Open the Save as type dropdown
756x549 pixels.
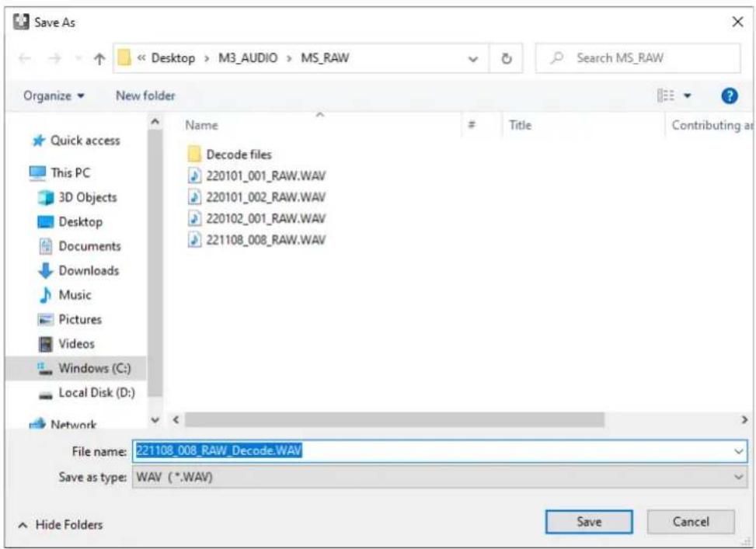(x=440, y=478)
